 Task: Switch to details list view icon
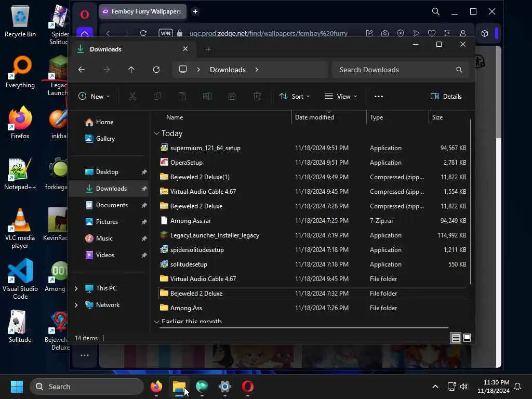(456, 338)
